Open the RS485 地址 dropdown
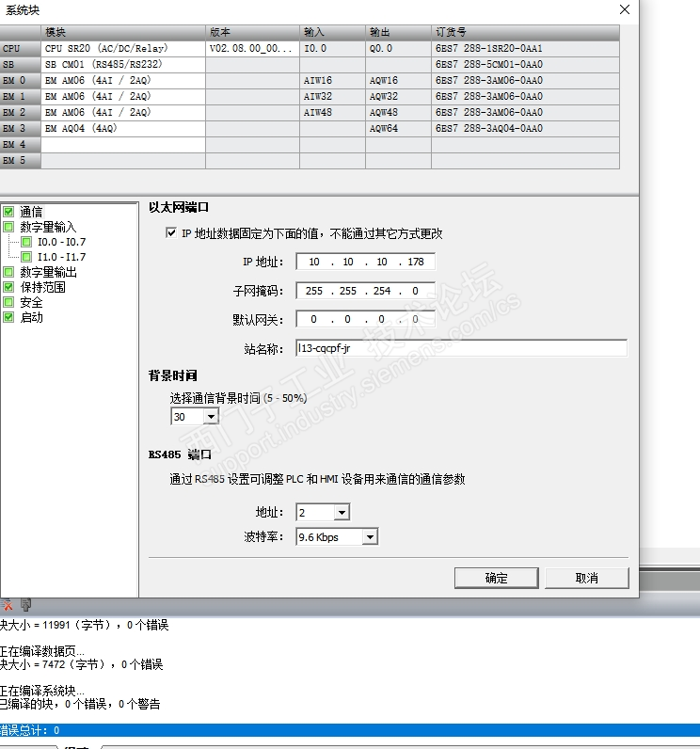Viewport: 700px width, 749px height. tap(342, 513)
